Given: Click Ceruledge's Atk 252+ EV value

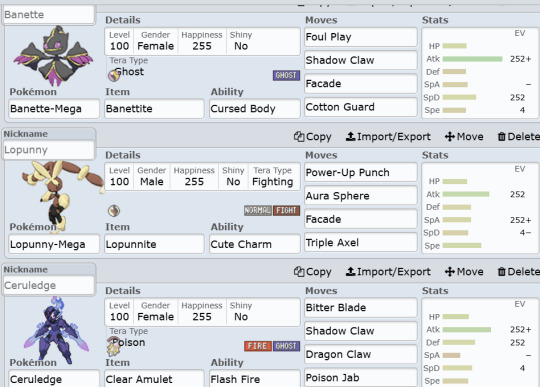Looking at the screenshot, I should coord(520,330).
